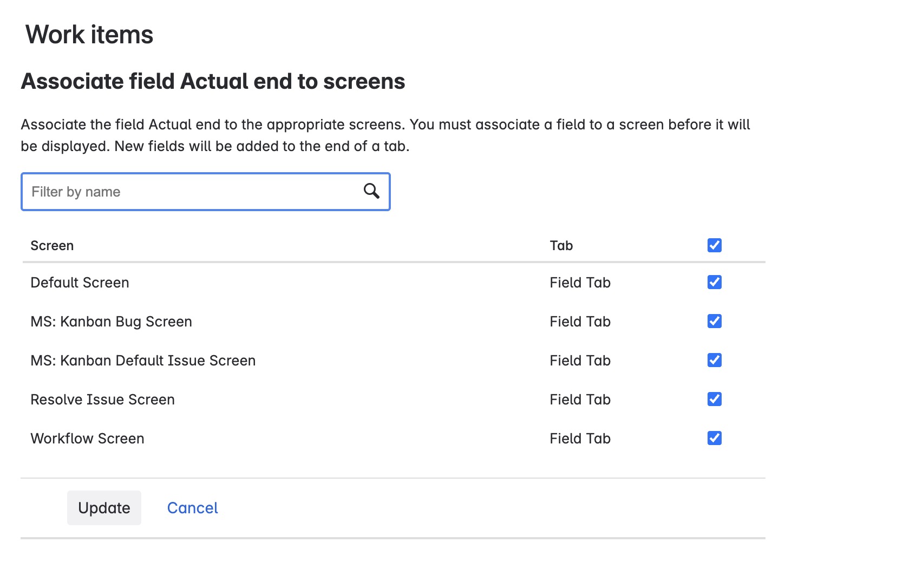Click Field Tab in Default Screen row
Viewport: 903px width, 588px height.
[x=580, y=283]
